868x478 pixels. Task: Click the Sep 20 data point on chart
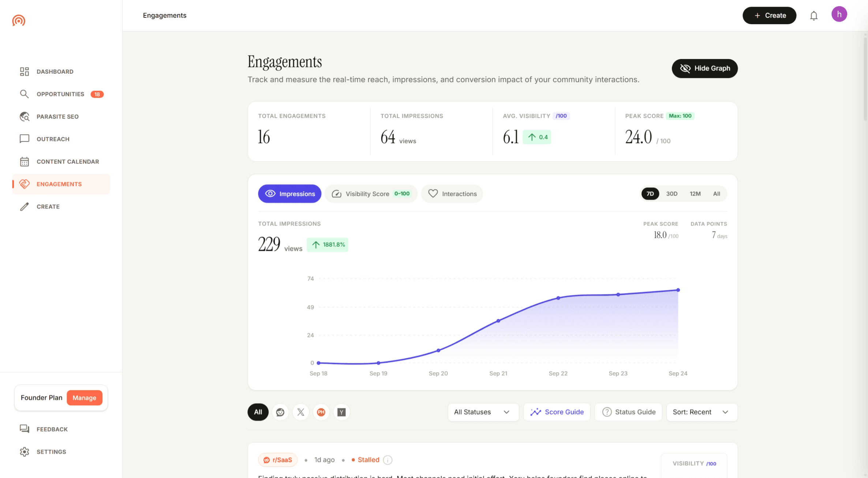click(438, 351)
